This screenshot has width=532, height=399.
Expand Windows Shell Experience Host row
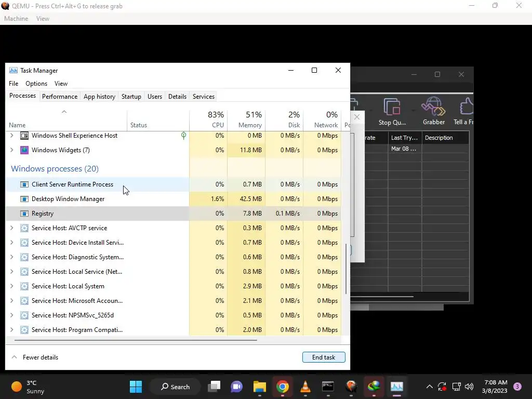point(12,136)
